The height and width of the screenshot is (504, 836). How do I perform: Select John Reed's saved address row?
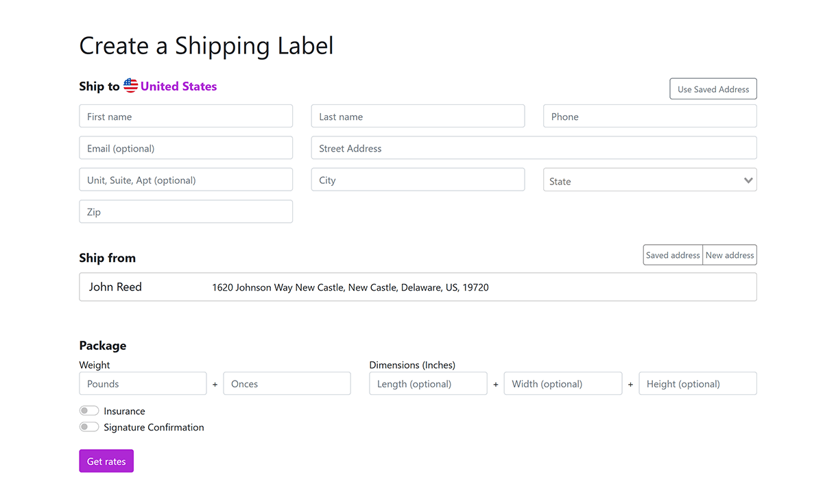pyautogui.click(x=418, y=287)
